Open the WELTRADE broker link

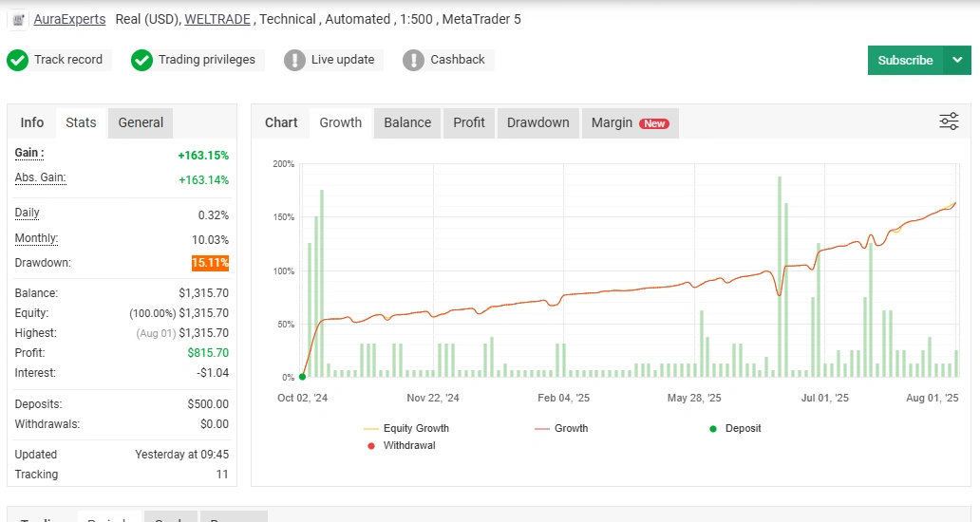(218, 19)
